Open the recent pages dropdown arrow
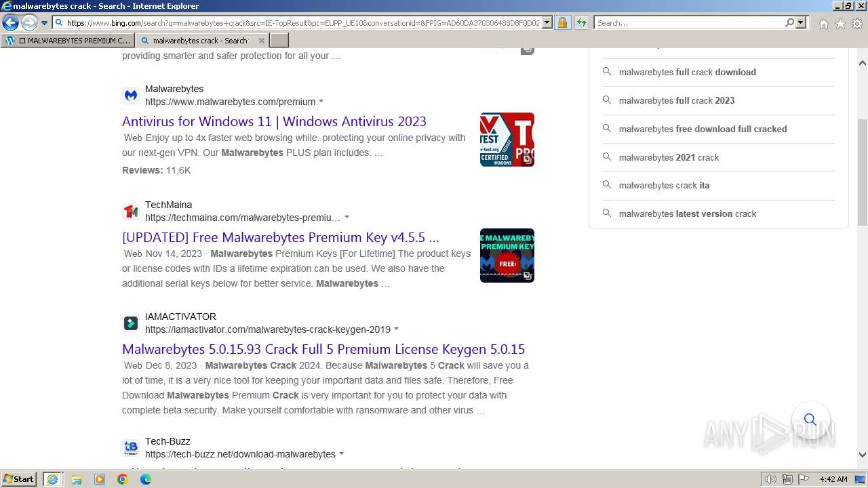Image resolution: width=868 pixels, height=488 pixels. (x=44, y=23)
